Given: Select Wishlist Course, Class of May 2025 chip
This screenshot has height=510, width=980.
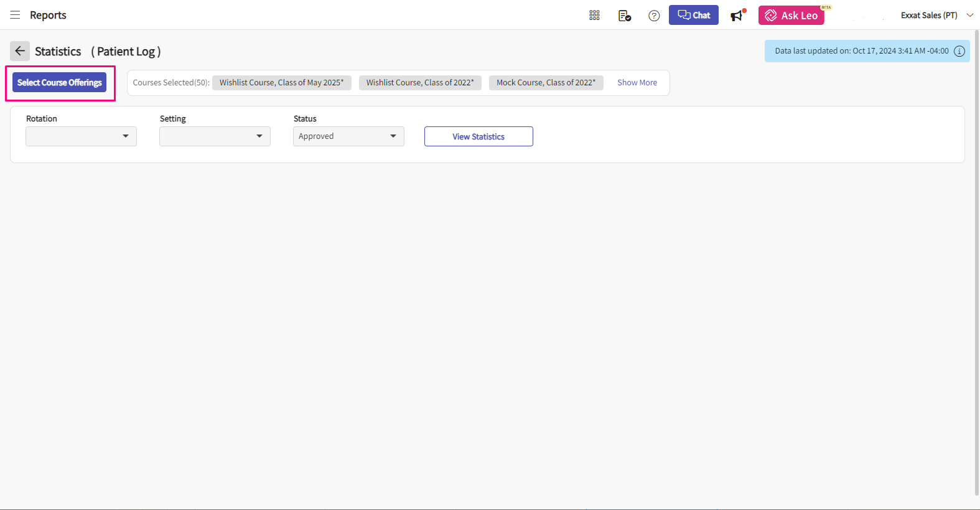Looking at the screenshot, I should click(x=281, y=83).
